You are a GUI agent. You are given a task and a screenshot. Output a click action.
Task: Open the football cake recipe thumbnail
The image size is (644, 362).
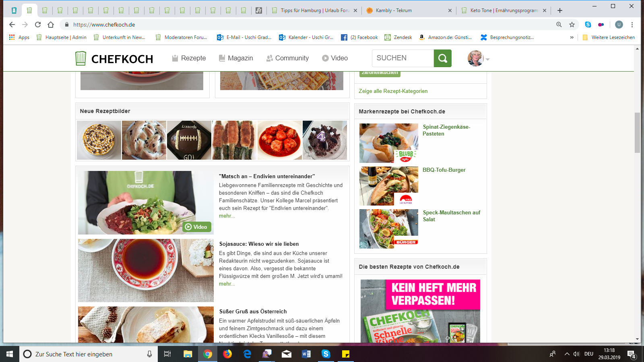(189, 140)
